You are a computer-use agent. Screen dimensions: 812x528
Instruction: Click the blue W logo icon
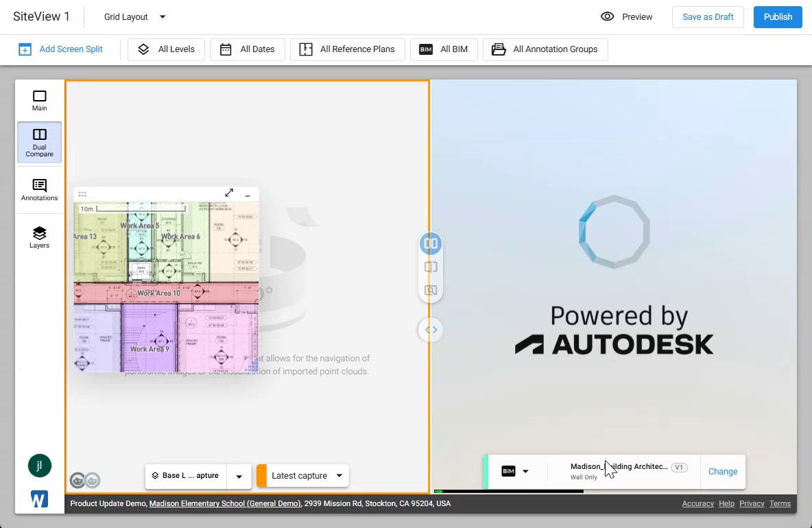(x=39, y=499)
